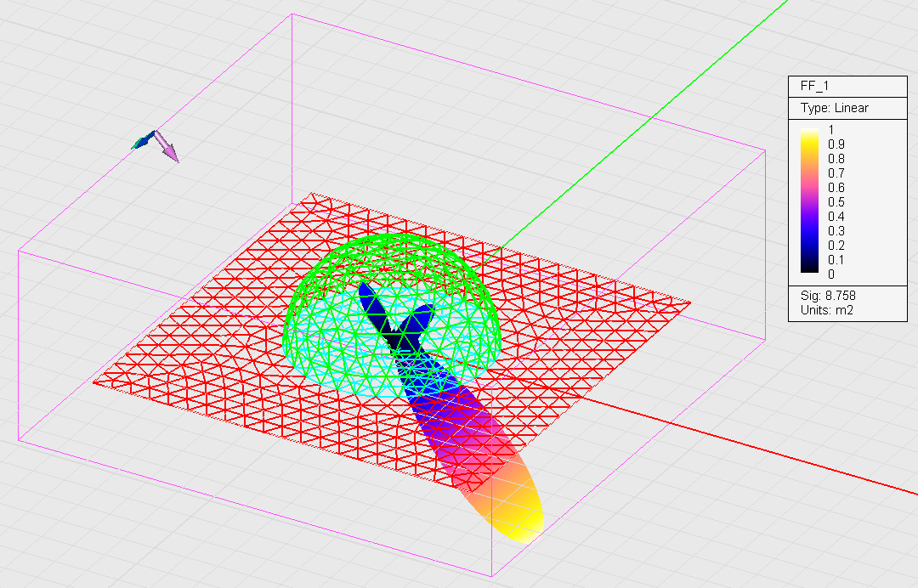Click the coordinate axis triad indicator
Viewport: 918px width, 588px height.
pos(154,143)
